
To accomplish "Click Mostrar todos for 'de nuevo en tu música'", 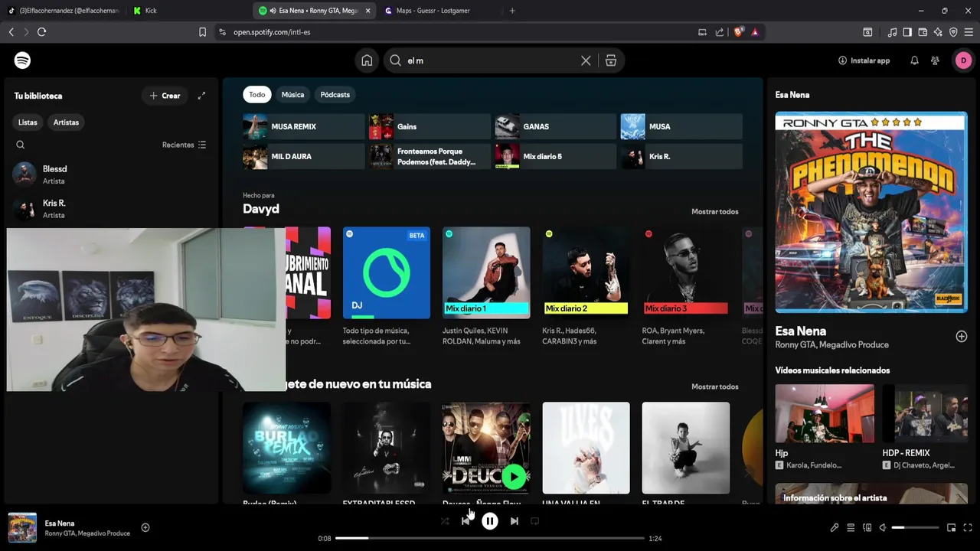I will click(714, 386).
